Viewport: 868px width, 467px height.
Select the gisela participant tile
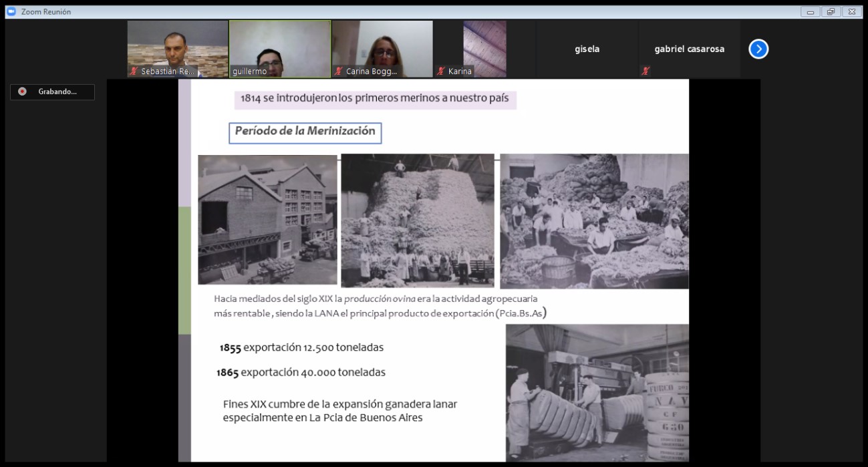pyautogui.click(x=587, y=49)
